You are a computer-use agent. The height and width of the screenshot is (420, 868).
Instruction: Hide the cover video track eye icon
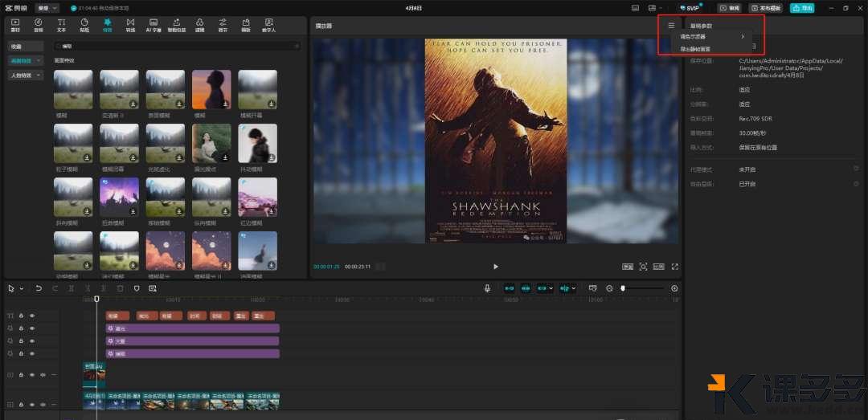pyautogui.click(x=32, y=375)
